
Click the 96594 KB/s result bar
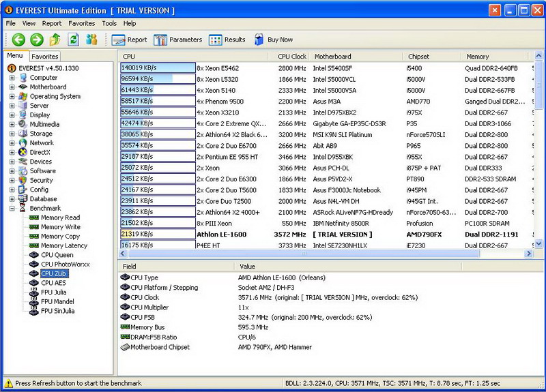(158, 79)
